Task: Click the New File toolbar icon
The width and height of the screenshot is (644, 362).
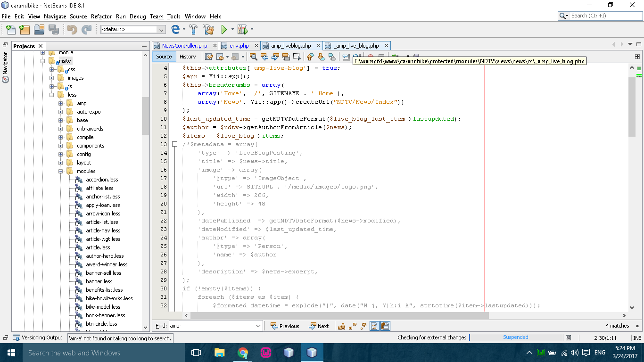Action: coord(10,30)
